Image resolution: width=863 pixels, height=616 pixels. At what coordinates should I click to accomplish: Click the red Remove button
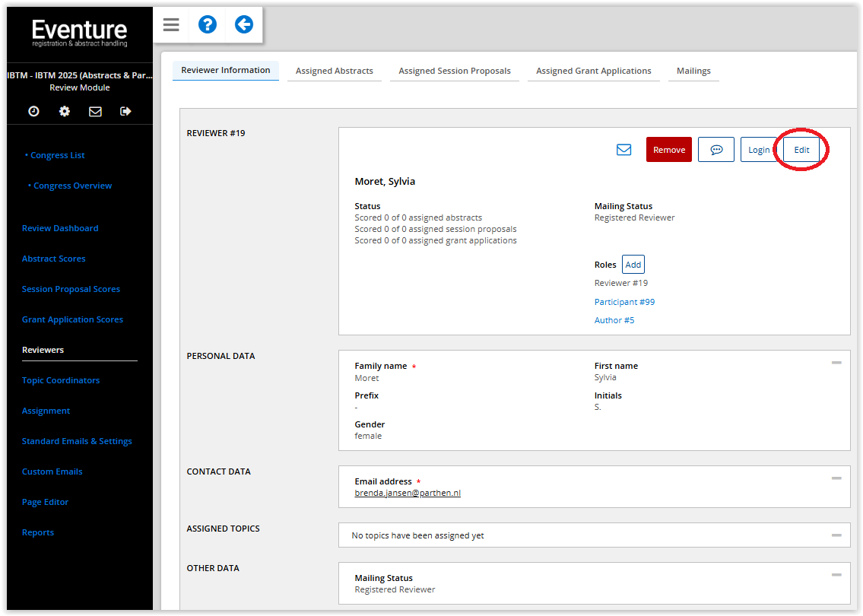tap(669, 150)
